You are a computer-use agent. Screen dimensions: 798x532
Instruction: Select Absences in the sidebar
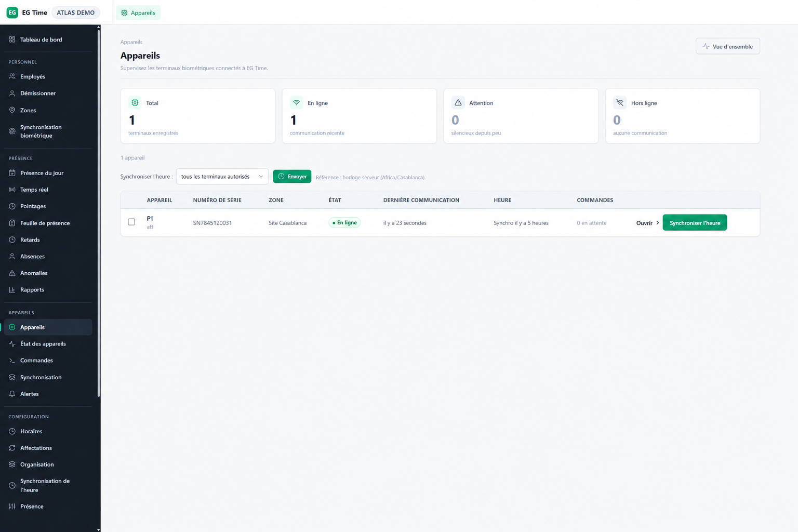(48, 257)
